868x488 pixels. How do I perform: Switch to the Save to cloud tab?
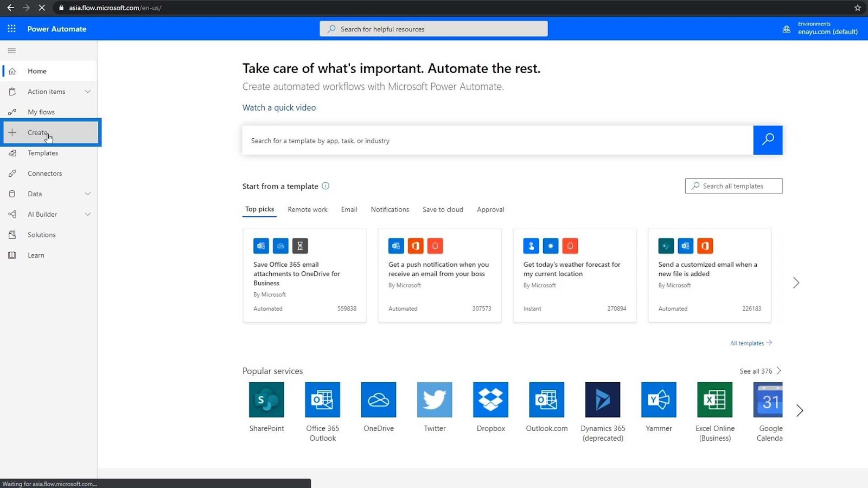443,209
